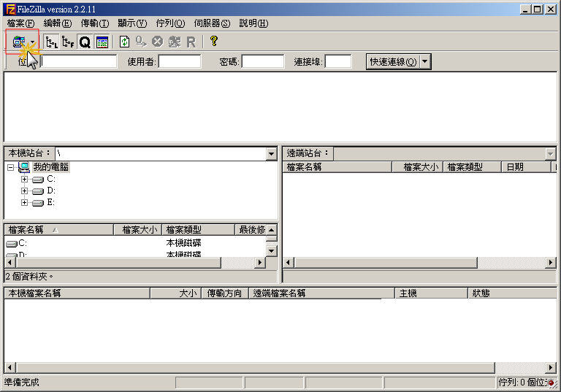The image size is (561, 392).
Task: Click queue pane scroll left arrow
Action: [x=10, y=367]
